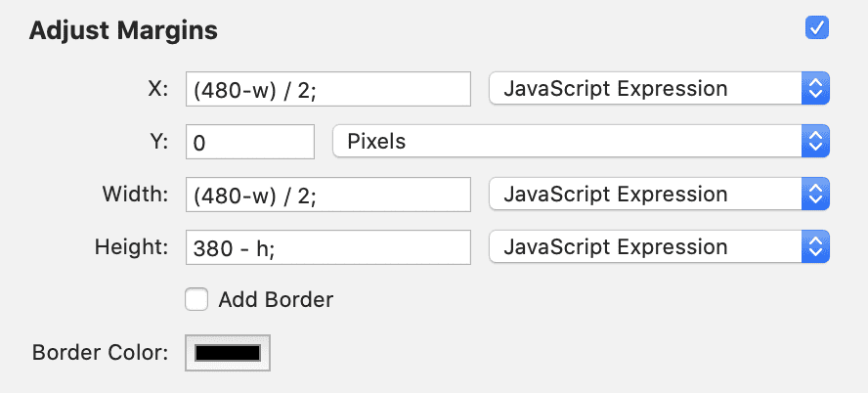Click the Width expression input field
The width and height of the screenshot is (868, 393).
point(327,195)
